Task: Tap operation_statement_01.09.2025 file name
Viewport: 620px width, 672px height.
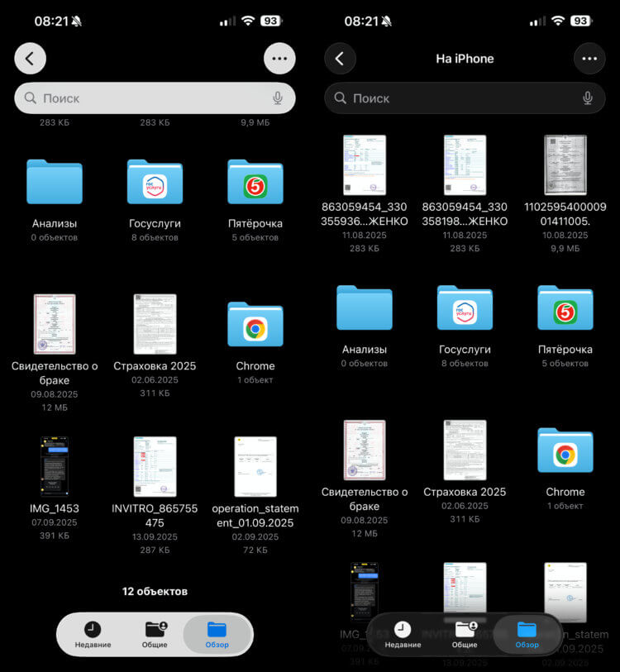Action: (255, 516)
